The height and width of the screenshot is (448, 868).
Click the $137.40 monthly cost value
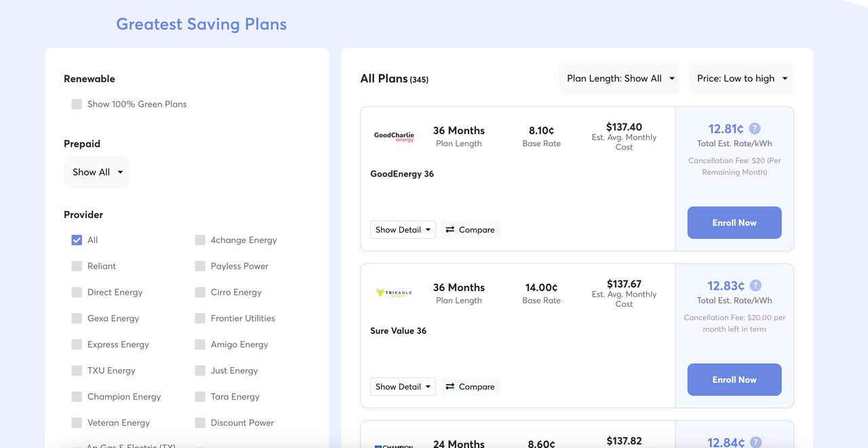[x=624, y=127]
